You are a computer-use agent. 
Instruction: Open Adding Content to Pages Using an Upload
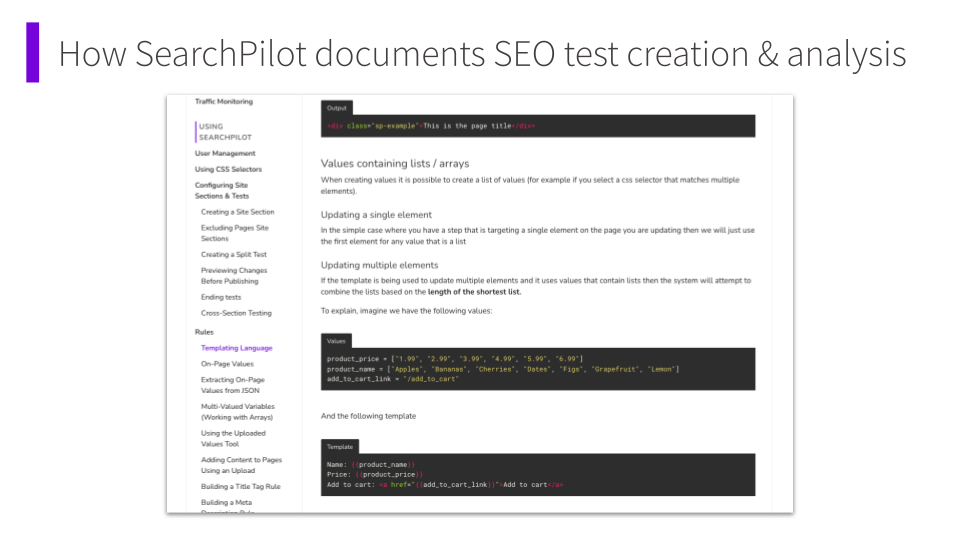pyautogui.click(x=241, y=465)
